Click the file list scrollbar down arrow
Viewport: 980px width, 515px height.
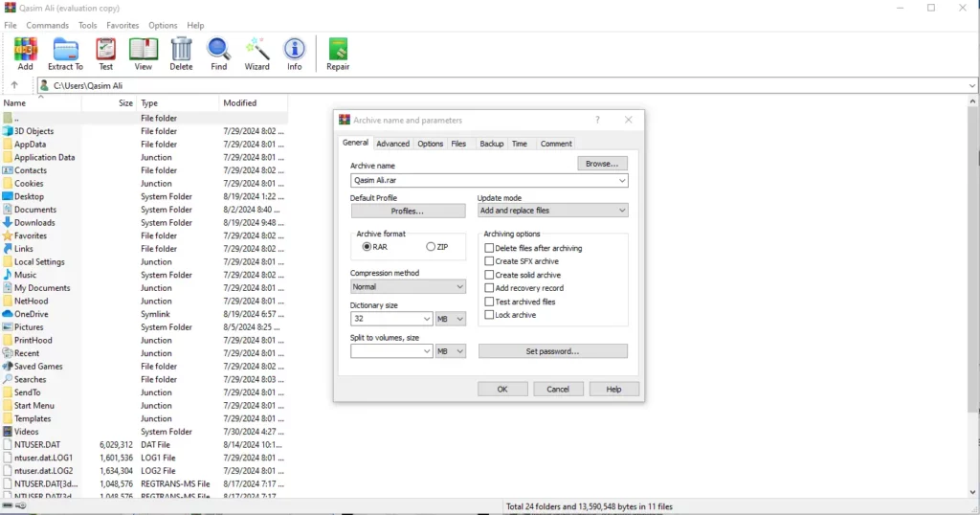pos(972,492)
